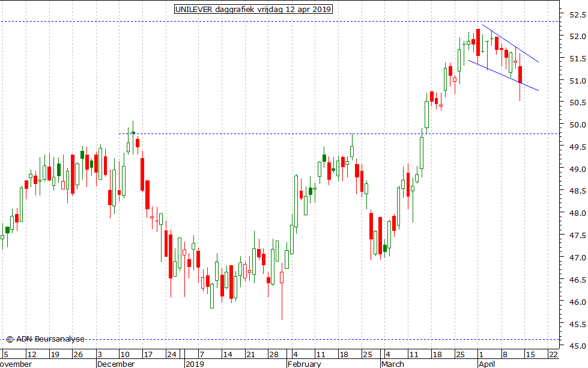Image resolution: width=588 pixels, height=368 pixels.
Task: Select the dashed horizontal line near 49.8
Action: 339,133
